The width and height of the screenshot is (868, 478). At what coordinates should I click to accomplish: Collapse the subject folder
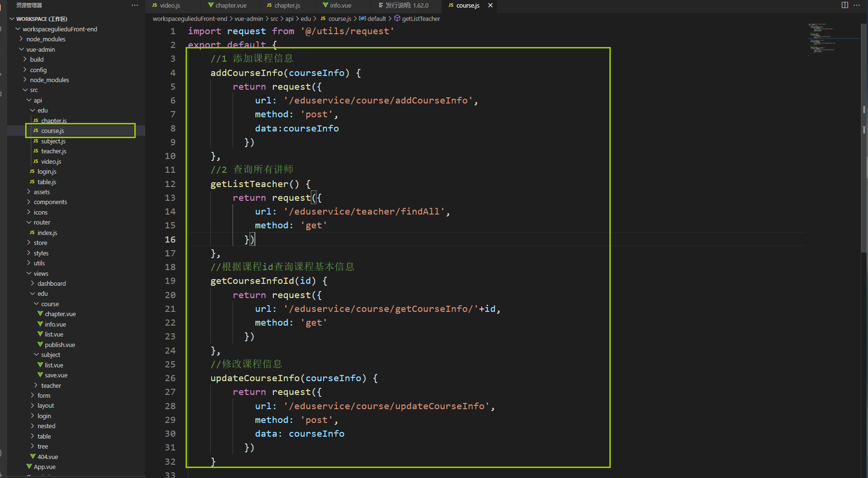pyautogui.click(x=37, y=355)
